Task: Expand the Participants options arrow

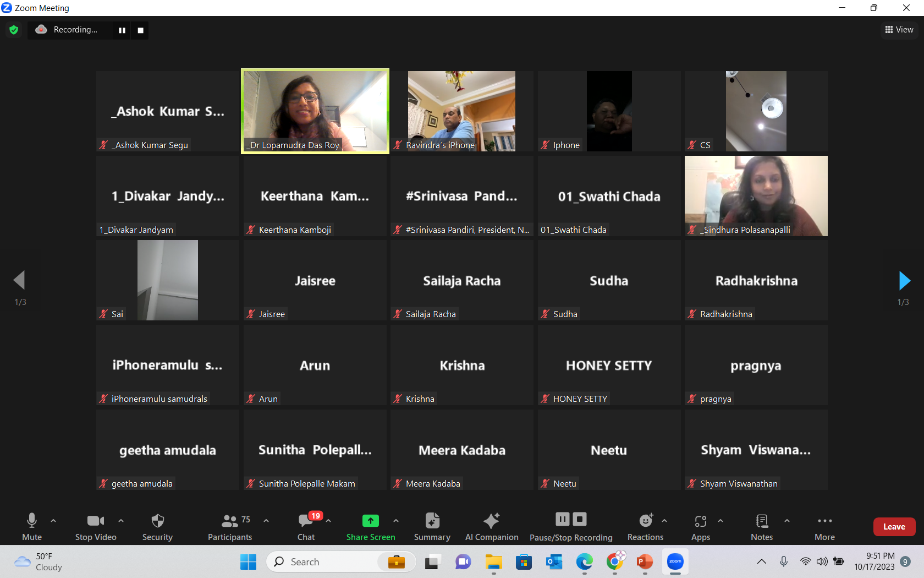Action: (266, 521)
